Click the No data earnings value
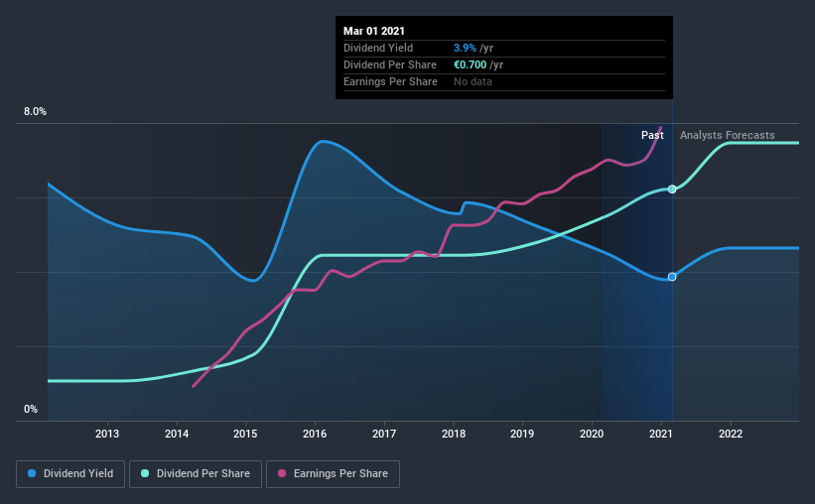The image size is (815, 504). click(473, 81)
